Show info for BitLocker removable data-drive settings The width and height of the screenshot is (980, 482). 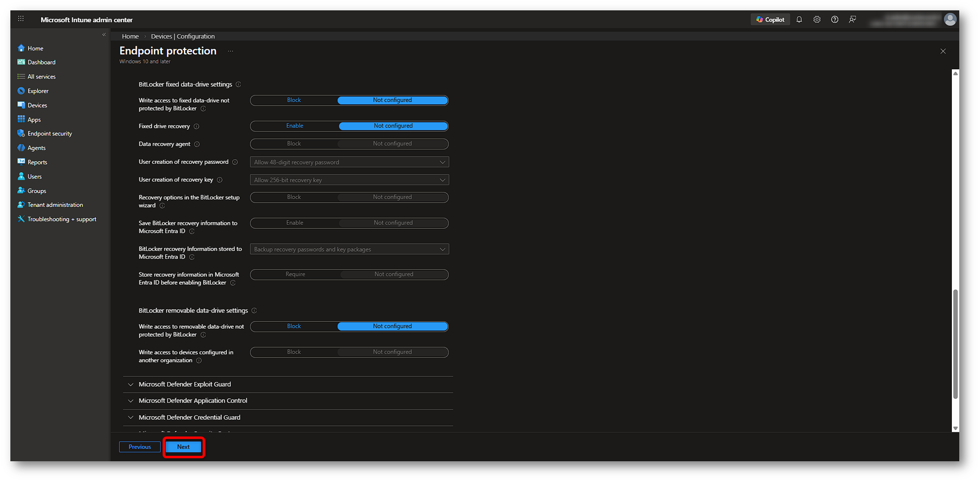[x=254, y=311]
